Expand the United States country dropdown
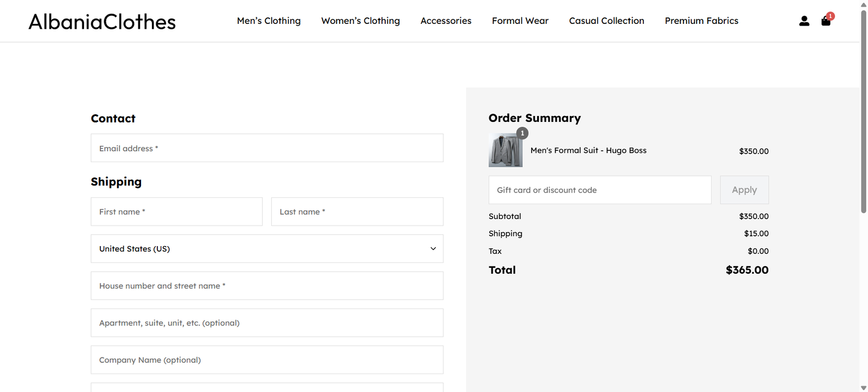This screenshot has width=868, height=392. pyautogui.click(x=260, y=249)
